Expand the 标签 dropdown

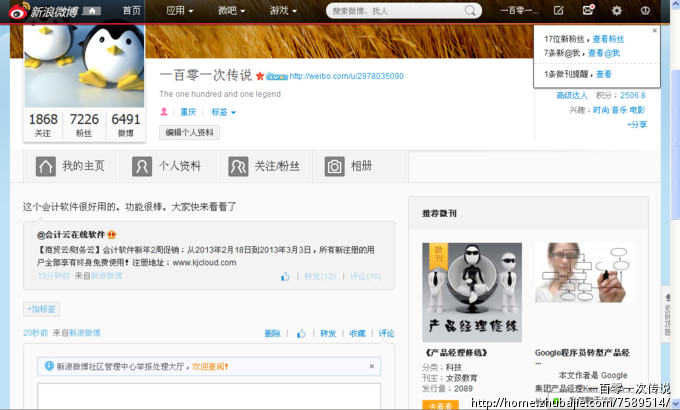223,112
